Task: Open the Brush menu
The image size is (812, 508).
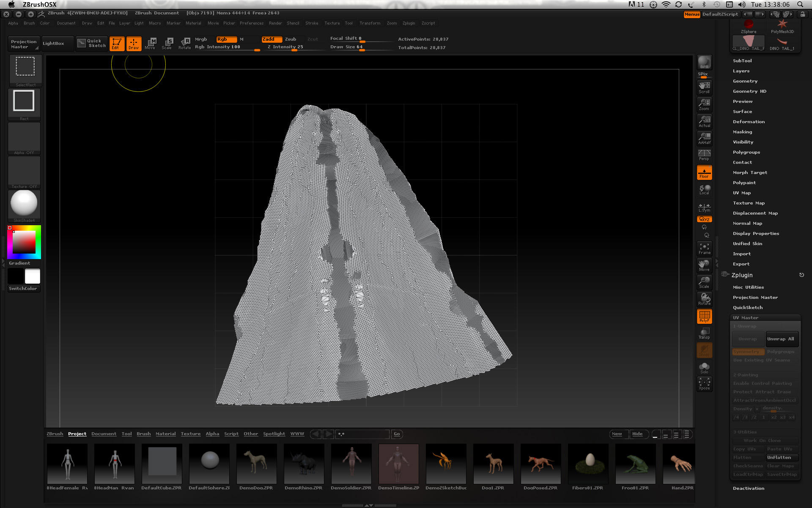Action: point(29,23)
